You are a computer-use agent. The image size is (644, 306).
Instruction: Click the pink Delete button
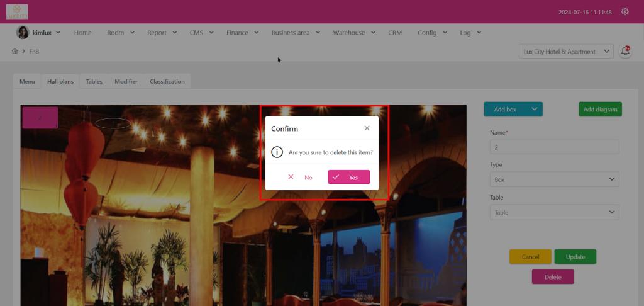pyautogui.click(x=552, y=276)
